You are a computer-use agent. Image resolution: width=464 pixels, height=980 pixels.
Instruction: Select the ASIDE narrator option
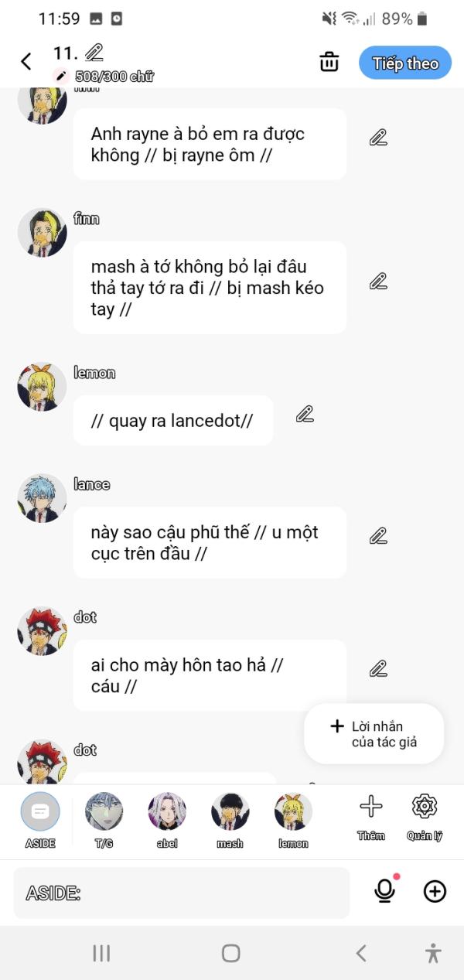click(x=40, y=821)
